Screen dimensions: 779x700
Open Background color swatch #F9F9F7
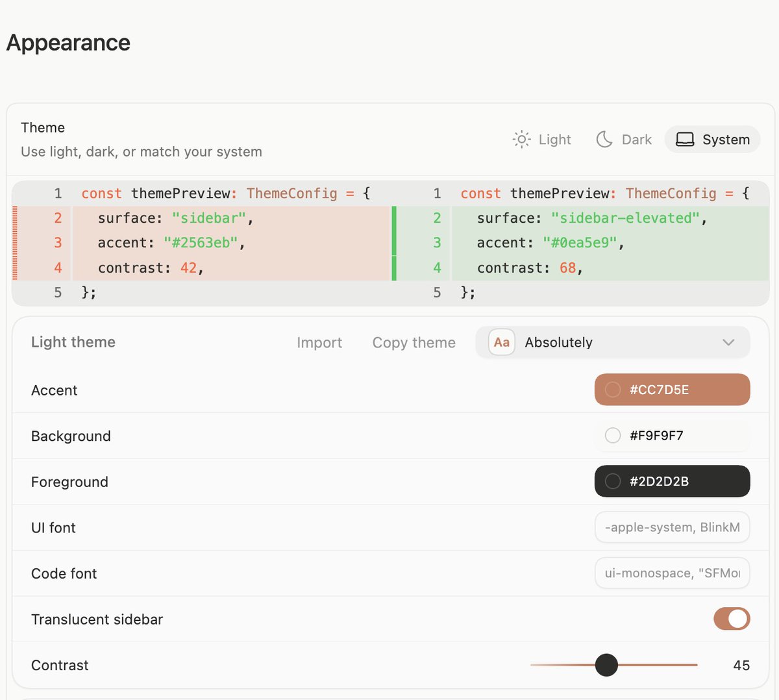(673, 435)
